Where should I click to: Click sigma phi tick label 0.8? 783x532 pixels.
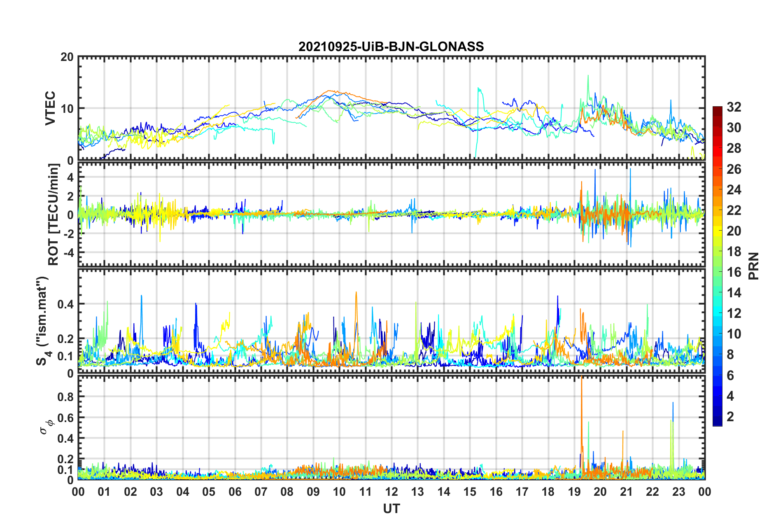tap(66, 397)
